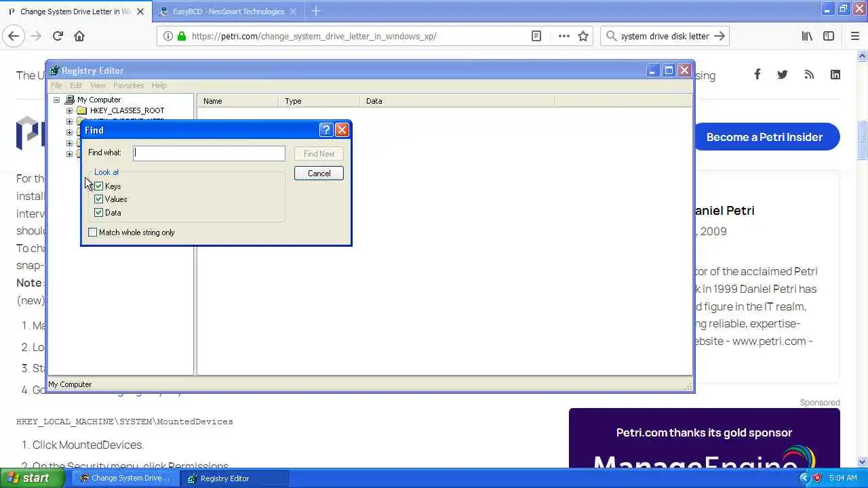
Task: Open Petri Facebook icon
Action: click(x=757, y=75)
